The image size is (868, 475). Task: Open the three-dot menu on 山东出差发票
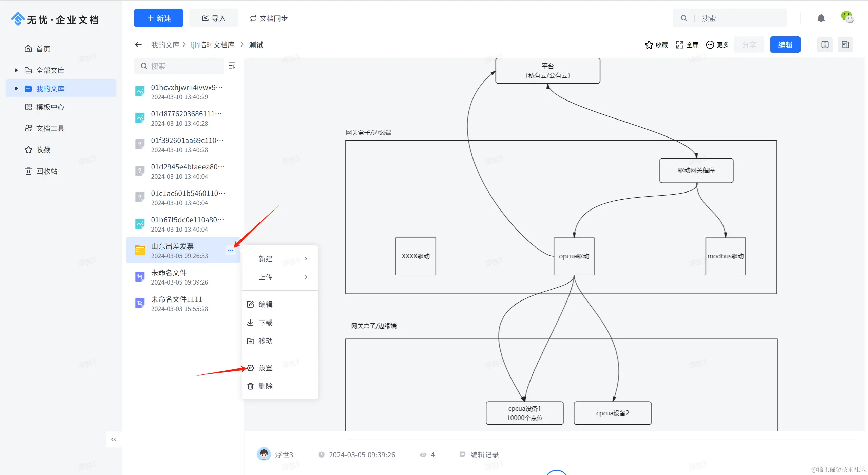click(x=231, y=250)
